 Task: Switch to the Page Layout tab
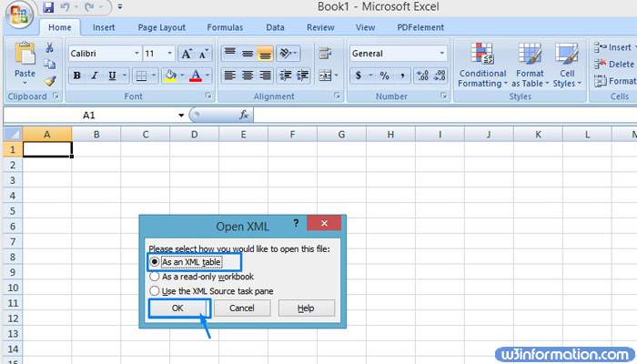[x=162, y=27]
